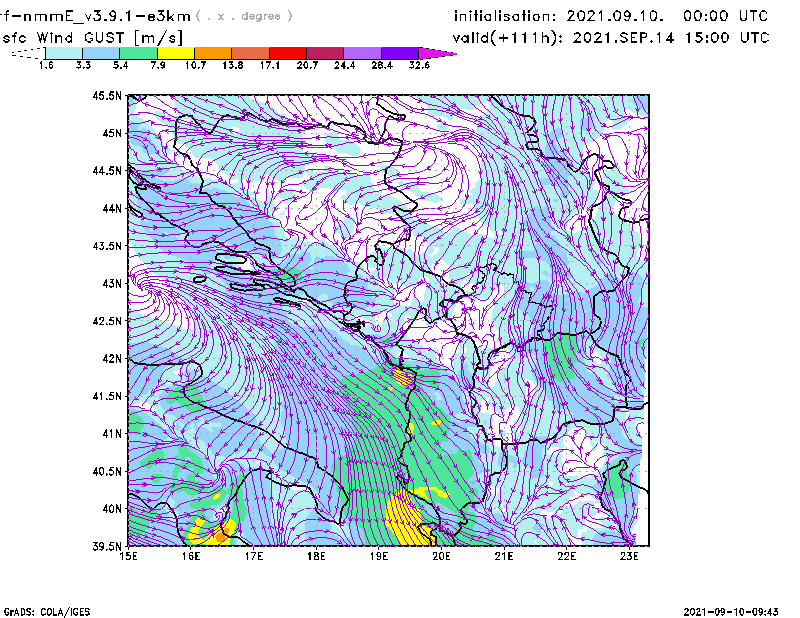800x618 pixels.
Task: Click the 'initialisation: 2021.09.10. 00:00 UTC' text
Action: (611, 16)
